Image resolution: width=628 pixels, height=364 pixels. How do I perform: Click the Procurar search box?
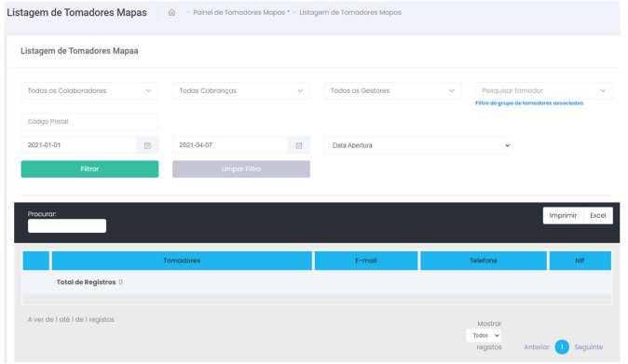[x=67, y=226]
